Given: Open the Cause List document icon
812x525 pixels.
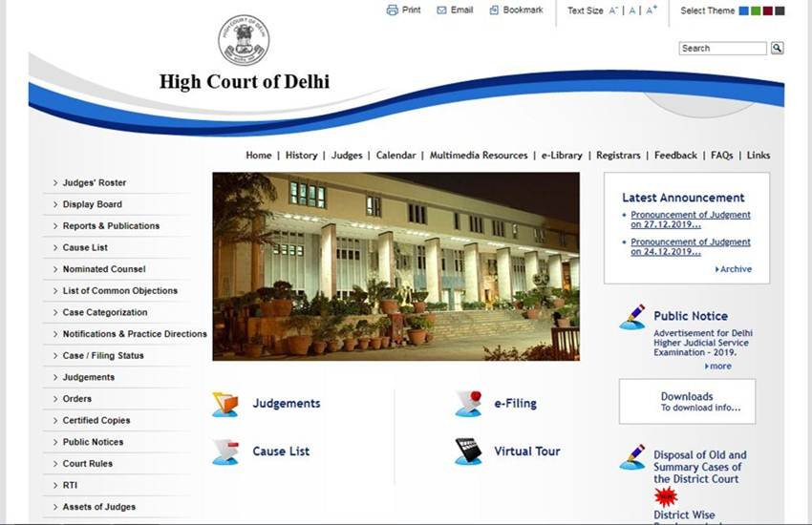Looking at the screenshot, I should [x=225, y=451].
